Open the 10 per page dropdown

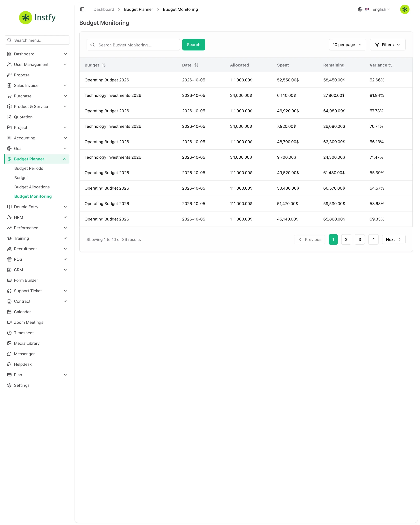pos(347,45)
